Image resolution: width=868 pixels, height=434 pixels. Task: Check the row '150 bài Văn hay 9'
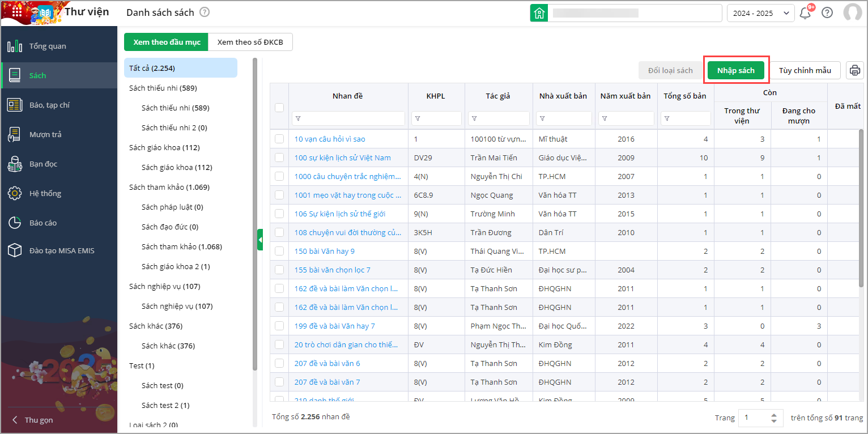pyautogui.click(x=279, y=251)
